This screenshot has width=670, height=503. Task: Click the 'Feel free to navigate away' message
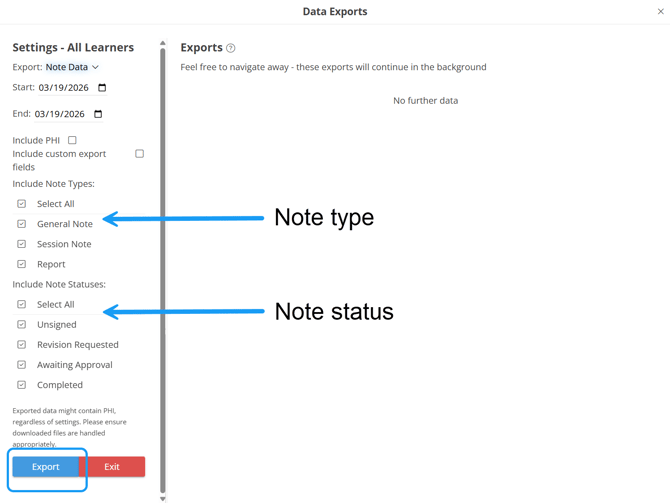click(333, 67)
